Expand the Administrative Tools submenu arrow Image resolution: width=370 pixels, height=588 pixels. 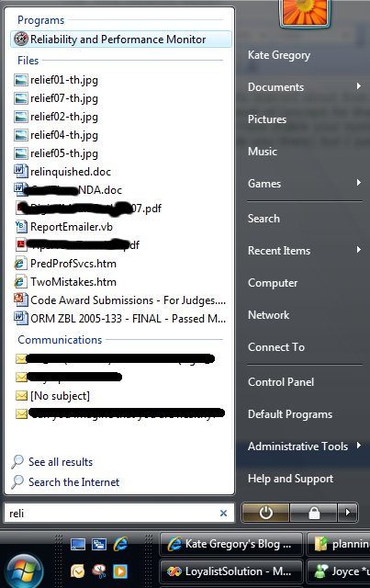[x=359, y=446]
